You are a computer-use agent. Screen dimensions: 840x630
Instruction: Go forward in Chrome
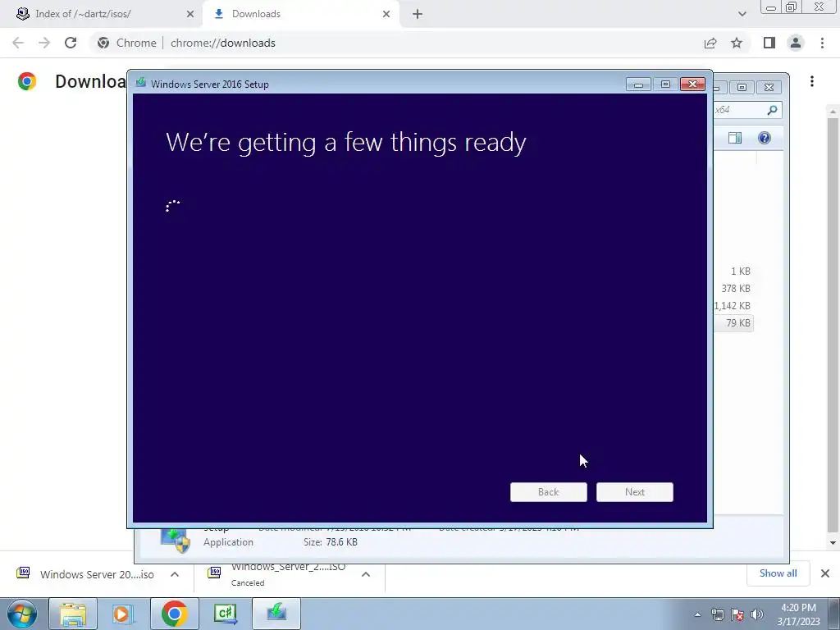44,43
